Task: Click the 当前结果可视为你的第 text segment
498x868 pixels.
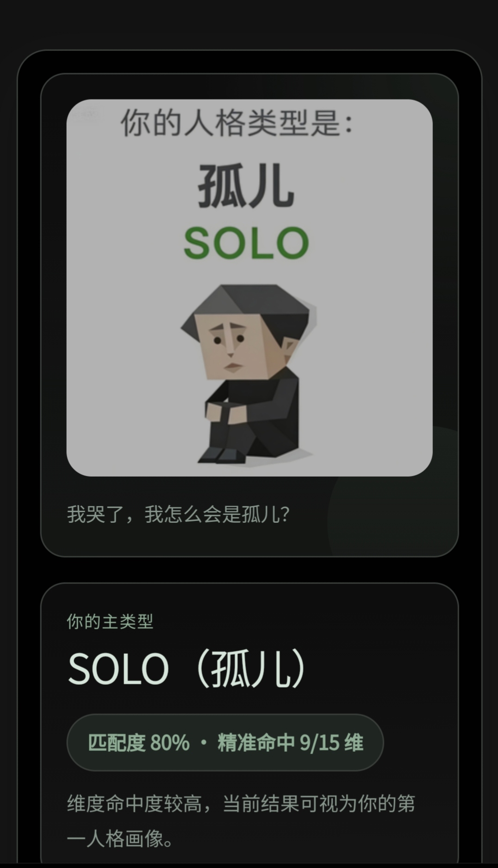Action: (x=319, y=804)
